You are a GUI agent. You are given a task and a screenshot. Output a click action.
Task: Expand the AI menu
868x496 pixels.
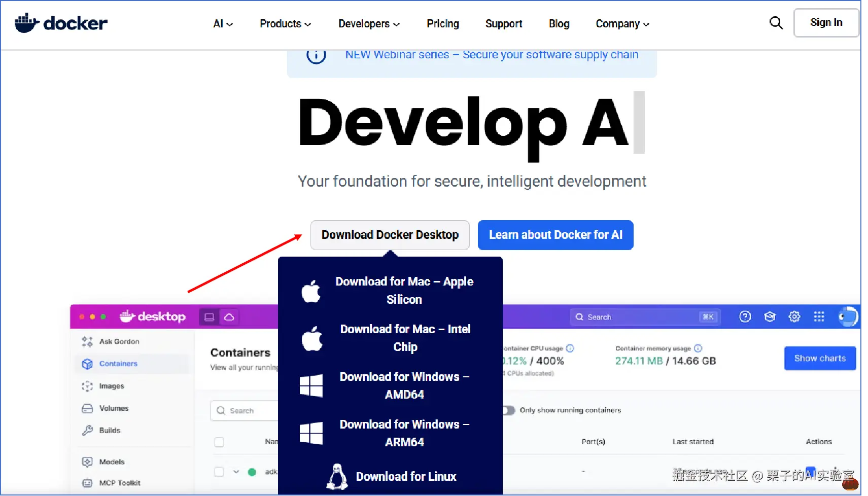coord(223,24)
